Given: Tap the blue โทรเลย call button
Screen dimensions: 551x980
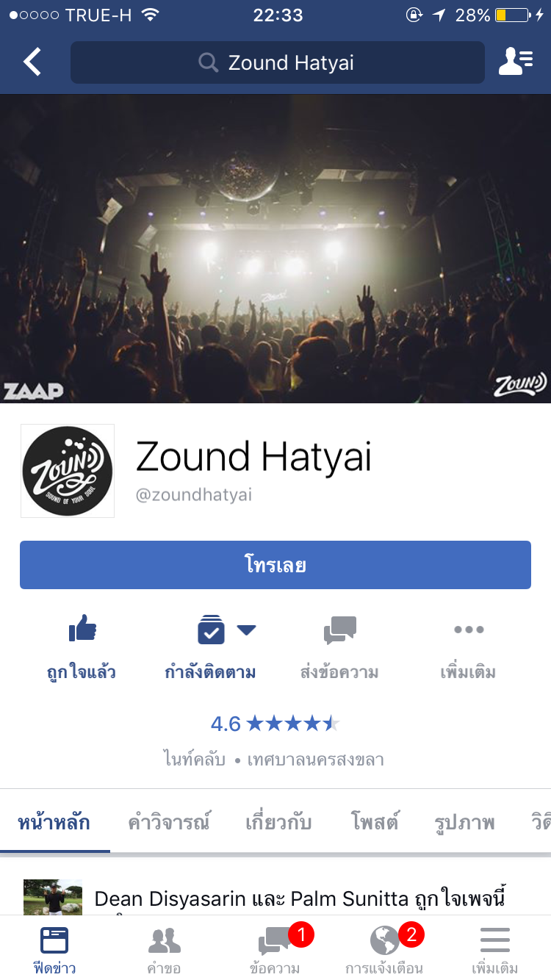Looking at the screenshot, I should (x=275, y=565).
